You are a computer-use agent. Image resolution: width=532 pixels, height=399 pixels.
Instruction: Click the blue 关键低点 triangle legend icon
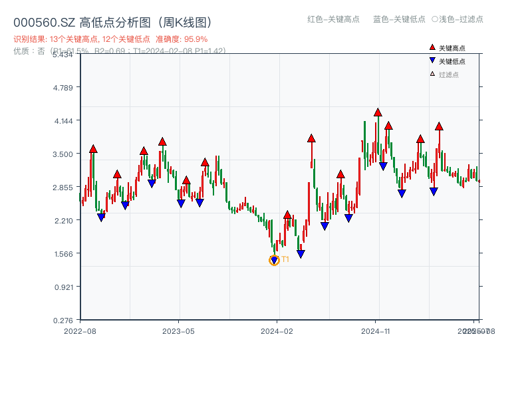click(x=432, y=61)
